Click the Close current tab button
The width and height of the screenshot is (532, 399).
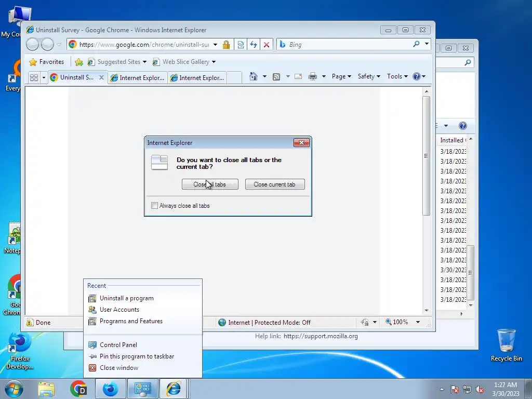pyautogui.click(x=274, y=184)
